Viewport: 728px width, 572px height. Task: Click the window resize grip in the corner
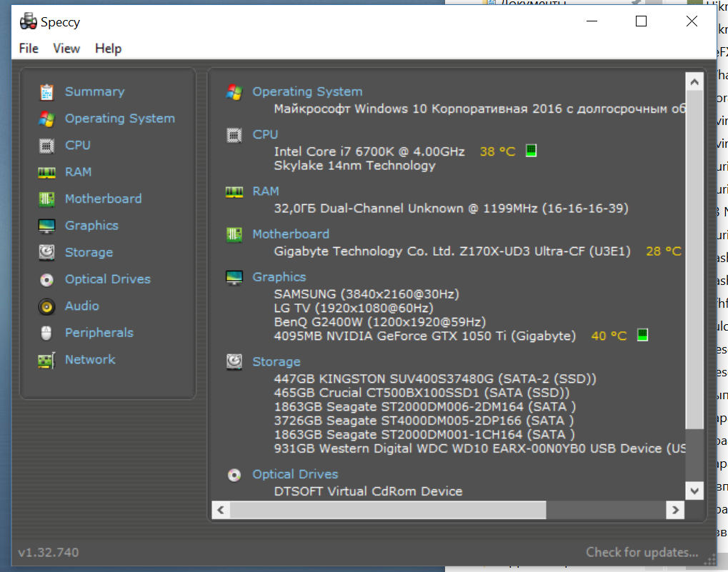[710, 560]
